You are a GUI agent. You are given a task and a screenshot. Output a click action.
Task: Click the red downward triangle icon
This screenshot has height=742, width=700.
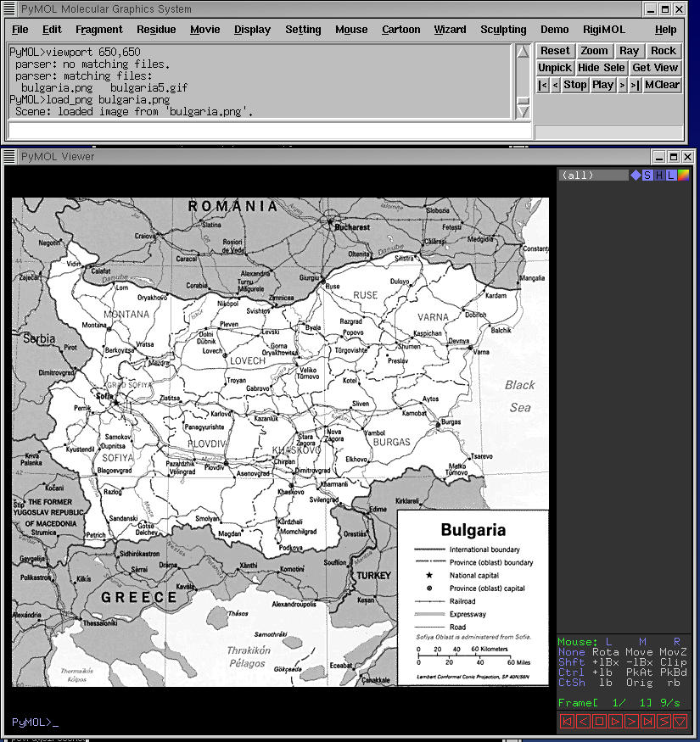coord(680,722)
